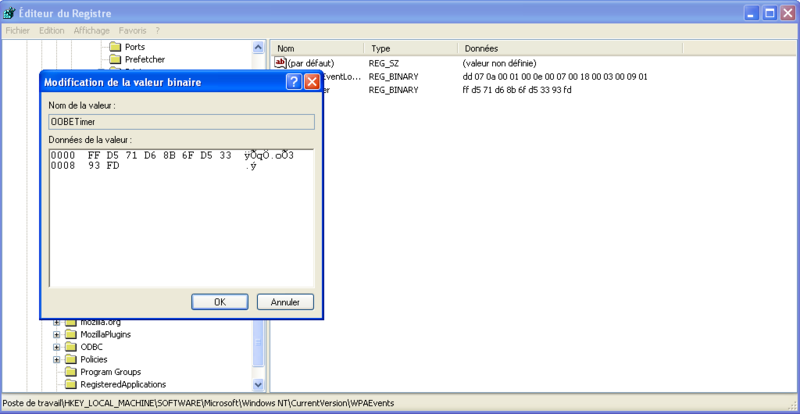Select the (par défaut) value name
Viewport: 800px width, 414px height.
pos(311,64)
